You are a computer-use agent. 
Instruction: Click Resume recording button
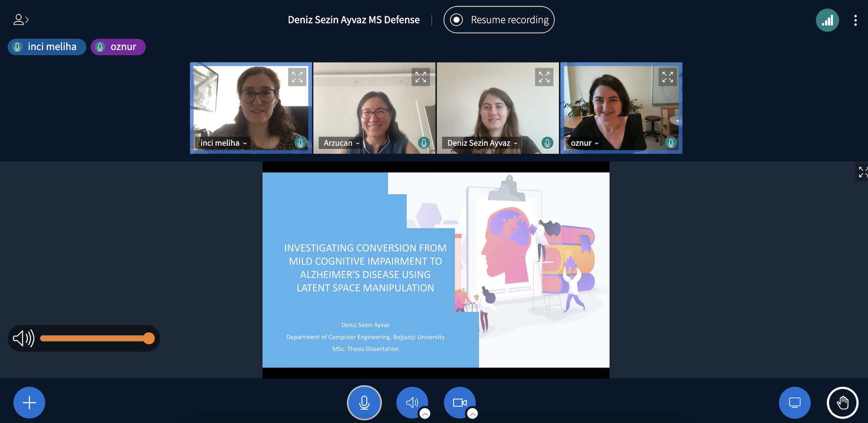click(499, 20)
